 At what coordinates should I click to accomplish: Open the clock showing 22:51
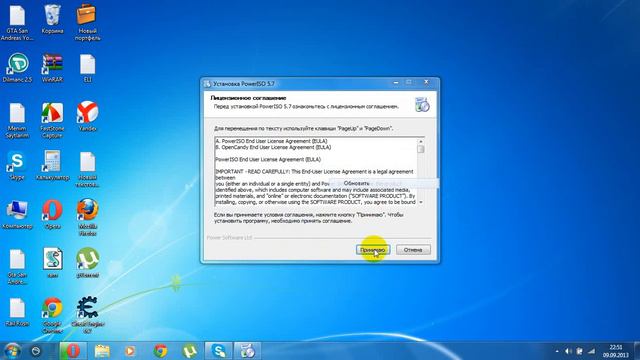[616, 351]
